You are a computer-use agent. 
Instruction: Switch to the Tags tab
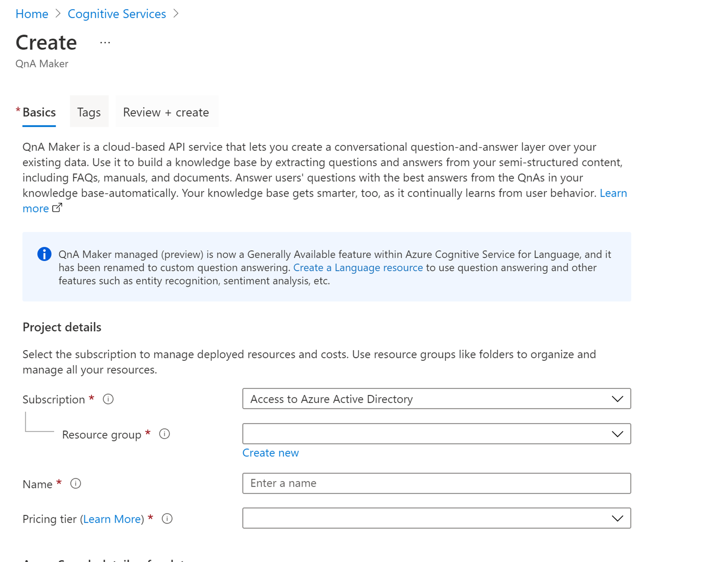[x=89, y=112]
